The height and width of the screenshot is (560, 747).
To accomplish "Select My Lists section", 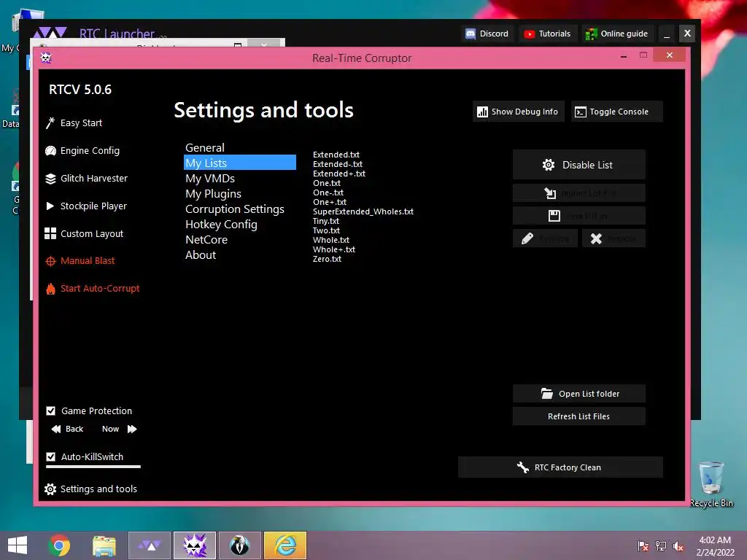I will (x=239, y=163).
